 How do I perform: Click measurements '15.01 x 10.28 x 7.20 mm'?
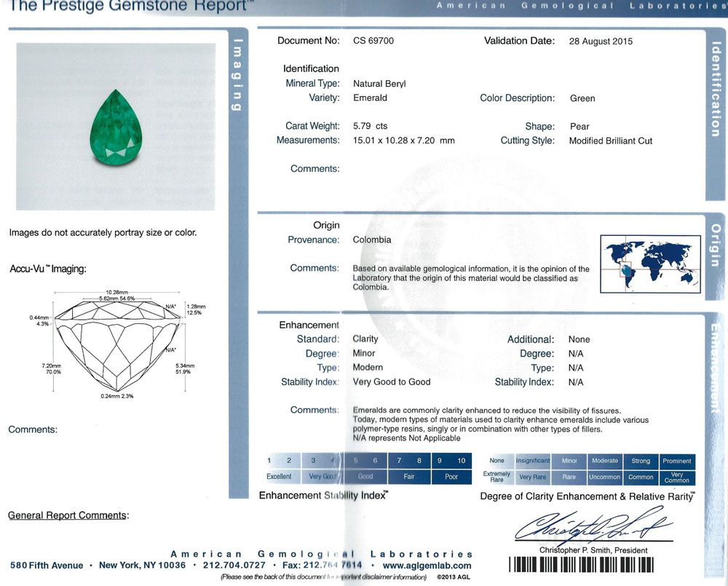403,140
